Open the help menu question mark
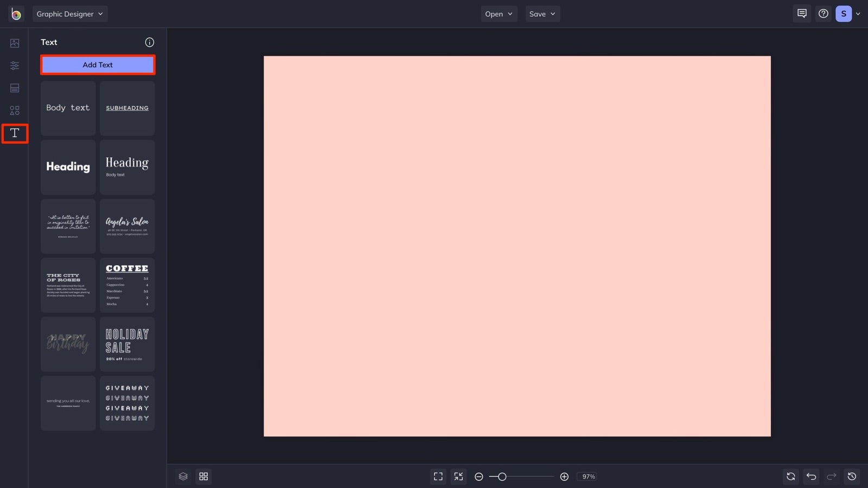This screenshot has width=868, height=488. point(823,14)
